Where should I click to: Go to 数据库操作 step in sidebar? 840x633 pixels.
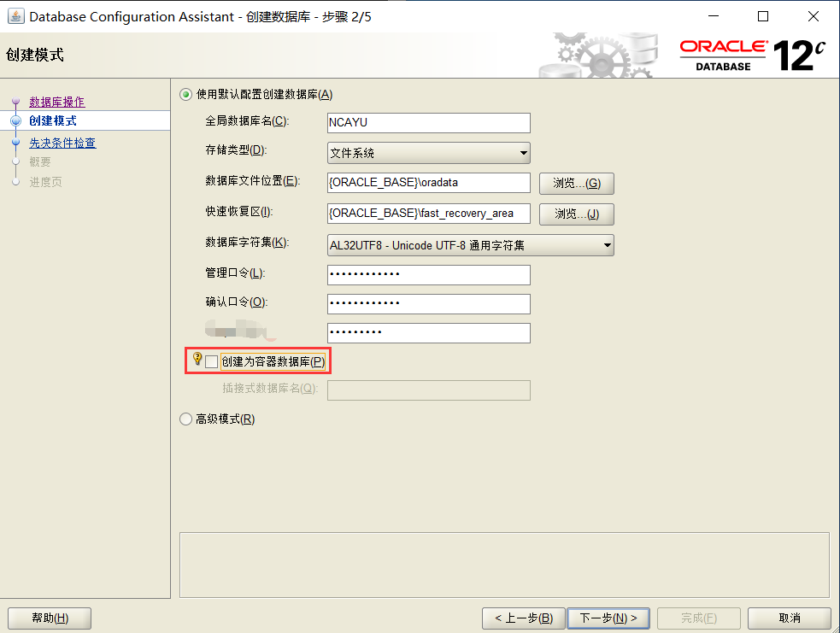56,102
